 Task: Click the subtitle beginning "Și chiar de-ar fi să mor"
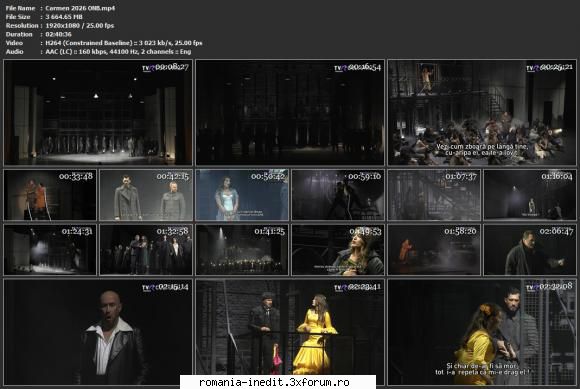[482, 366]
